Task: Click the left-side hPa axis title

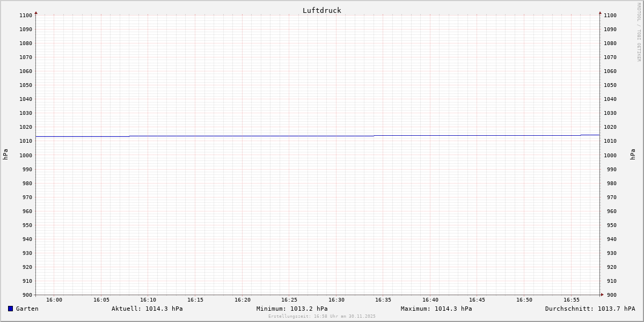Action: [5, 155]
